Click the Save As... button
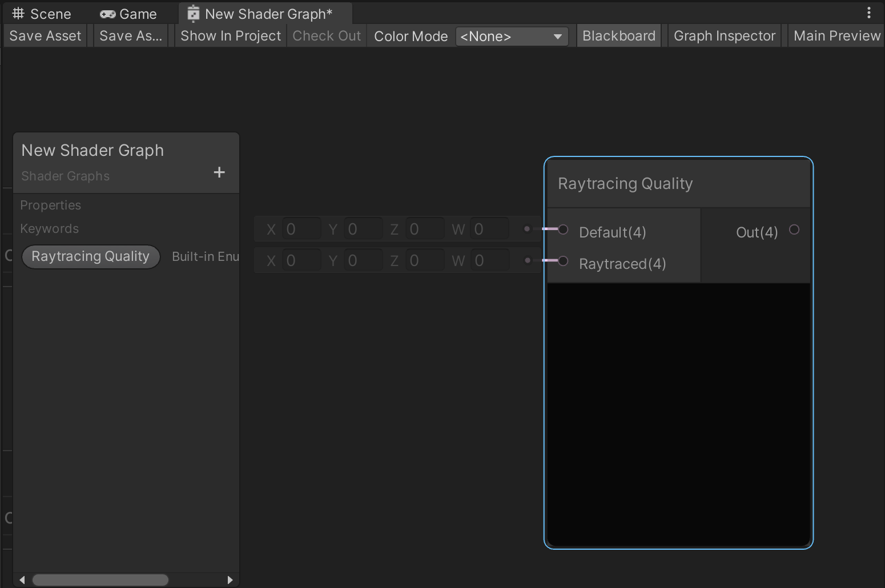Screen dimensions: 885x588 131,36
